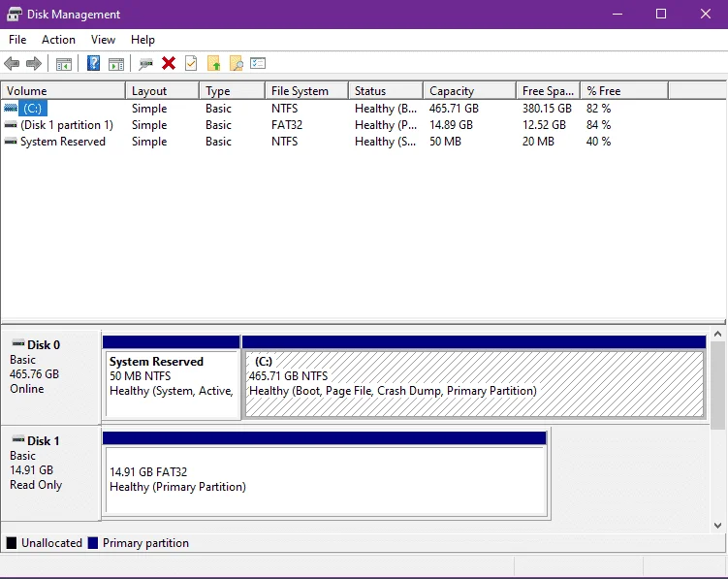This screenshot has height=579, width=728.
Task: Click the black Unallocated legend swatch
Action: (x=12, y=543)
